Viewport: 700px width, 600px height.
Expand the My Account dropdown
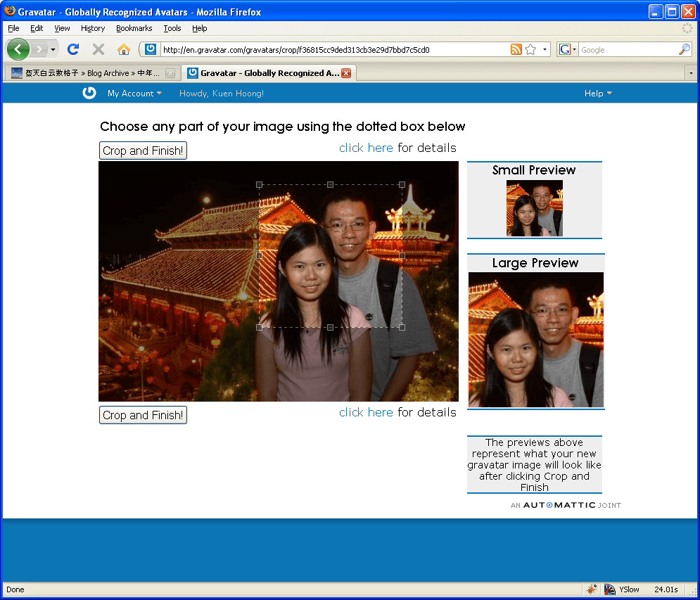[134, 94]
